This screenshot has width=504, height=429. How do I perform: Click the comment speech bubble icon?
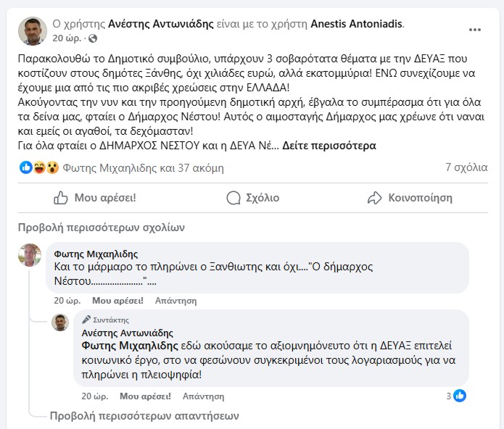pos(234,198)
